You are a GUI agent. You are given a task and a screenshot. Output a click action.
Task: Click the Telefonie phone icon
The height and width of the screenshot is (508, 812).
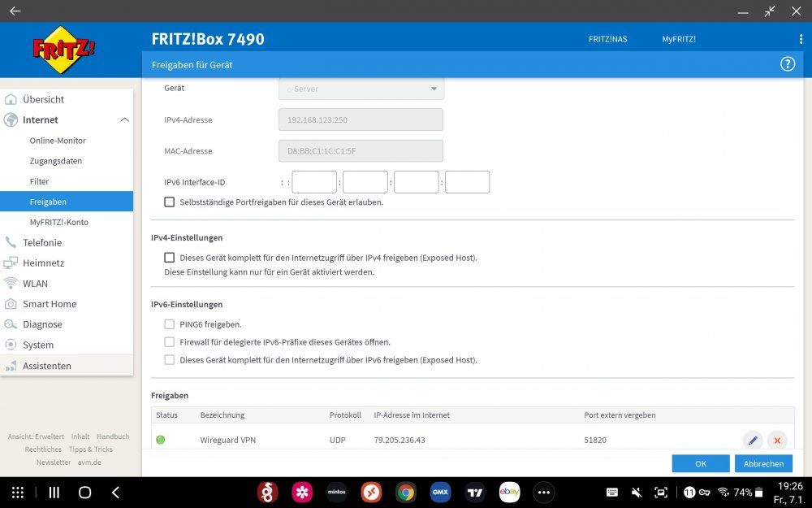[11, 242]
